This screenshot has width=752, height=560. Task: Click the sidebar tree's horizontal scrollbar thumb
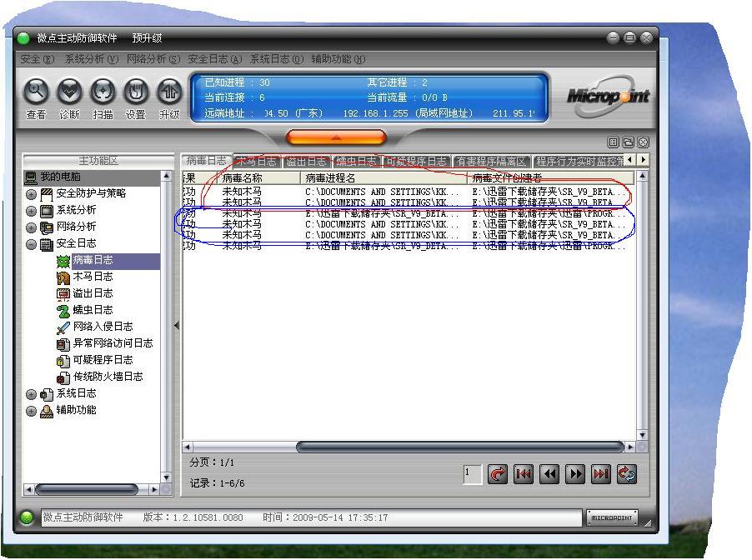click(x=87, y=489)
